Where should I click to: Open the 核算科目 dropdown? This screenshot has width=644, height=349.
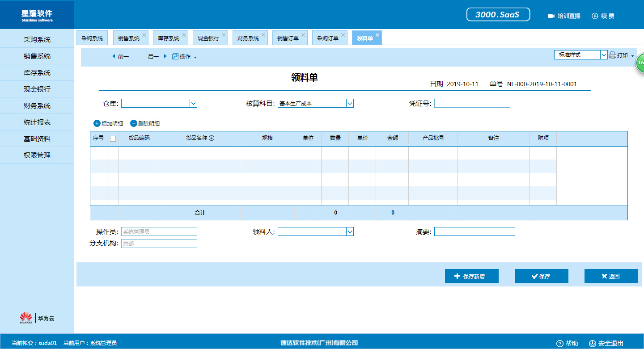tap(350, 103)
